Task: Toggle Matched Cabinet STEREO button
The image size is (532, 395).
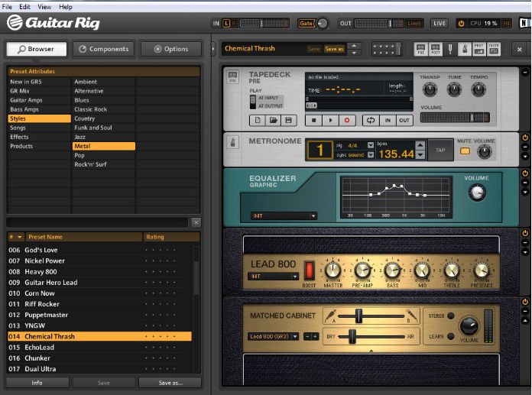Action: 451,316
